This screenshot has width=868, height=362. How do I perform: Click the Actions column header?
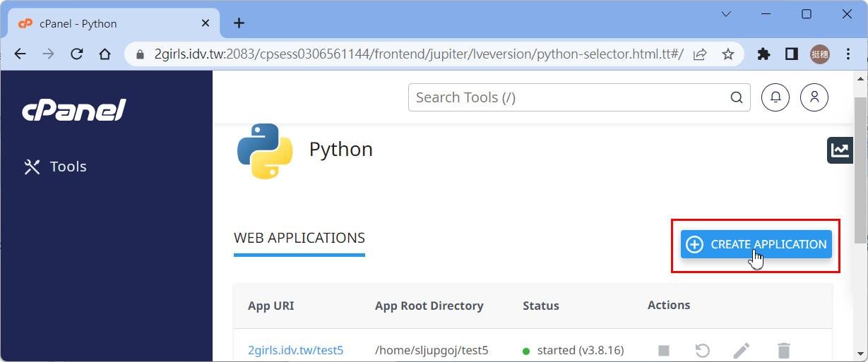[668, 305]
